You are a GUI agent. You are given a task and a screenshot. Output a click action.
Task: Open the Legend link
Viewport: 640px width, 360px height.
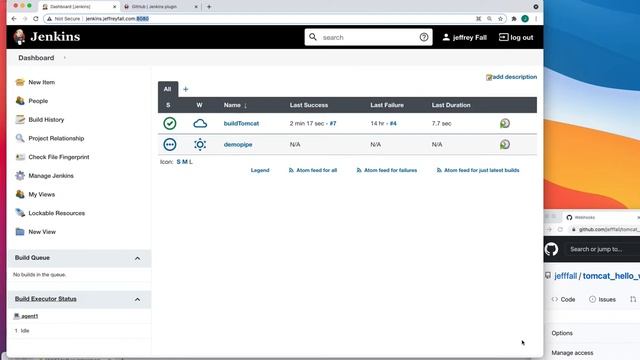(x=260, y=170)
